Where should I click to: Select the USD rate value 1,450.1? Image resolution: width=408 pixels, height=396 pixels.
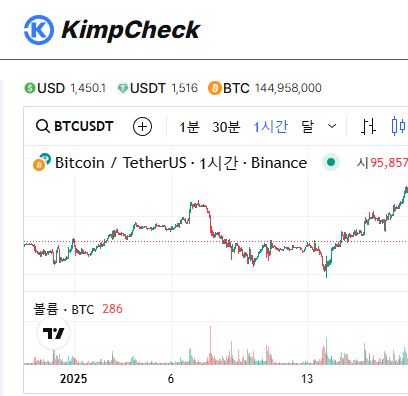click(x=88, y=88)
